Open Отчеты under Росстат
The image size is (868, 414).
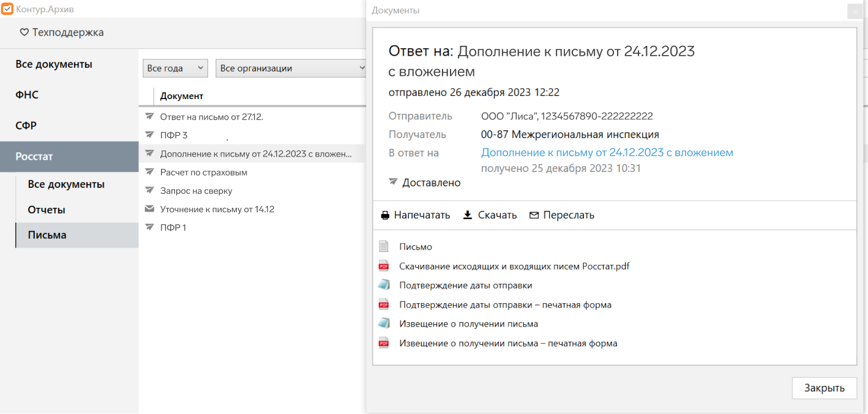[x=47, y=210]
